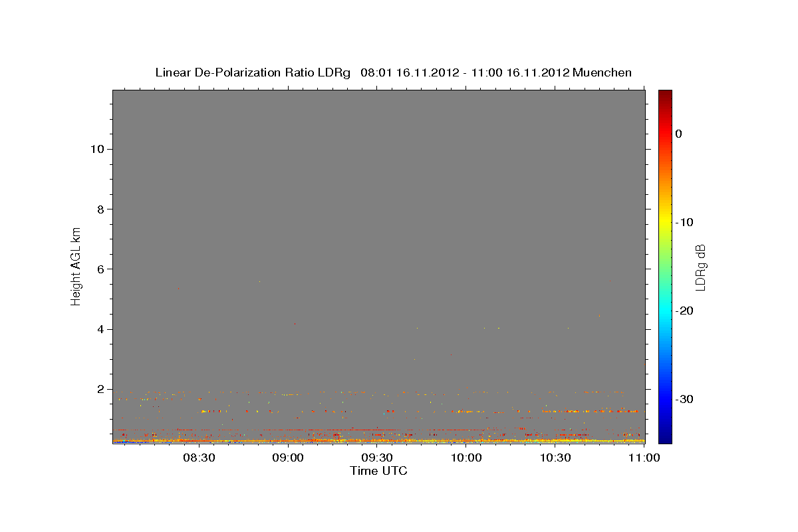Click the colorbar value -10

[x=685, y=222]
